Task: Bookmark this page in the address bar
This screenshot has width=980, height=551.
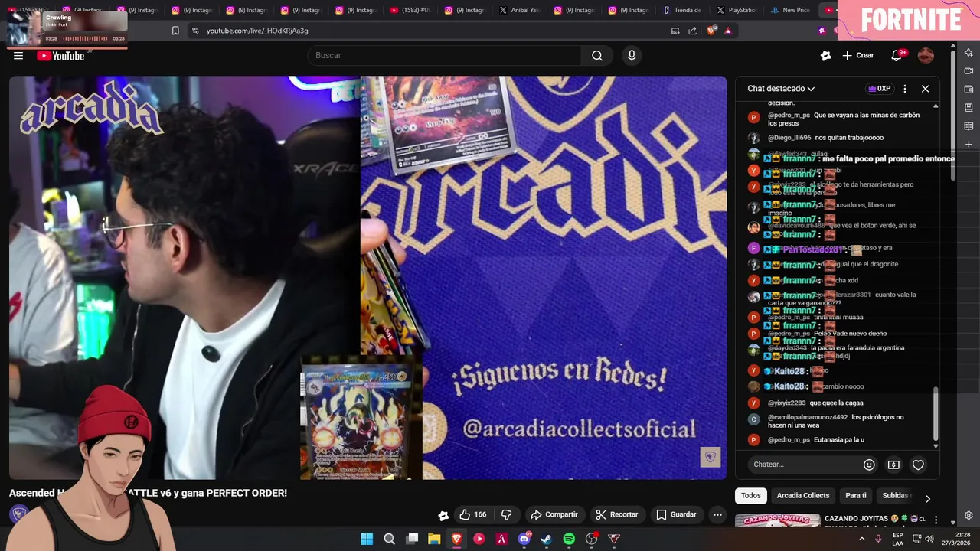Action: [x=175, y=31]
